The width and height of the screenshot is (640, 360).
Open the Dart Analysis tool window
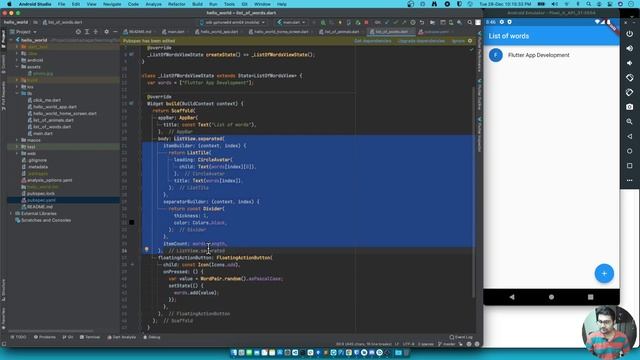pyautogui.click(x=122, y=337)
